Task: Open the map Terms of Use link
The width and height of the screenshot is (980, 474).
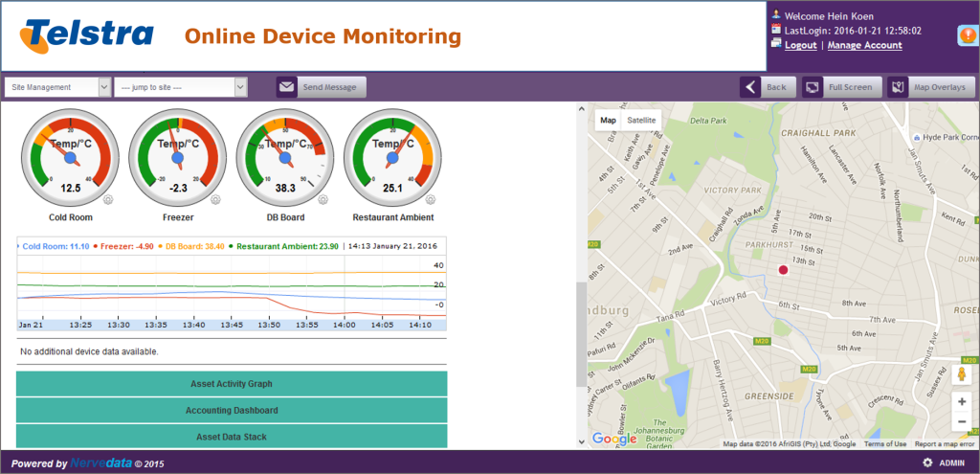Action: point(885,444)
